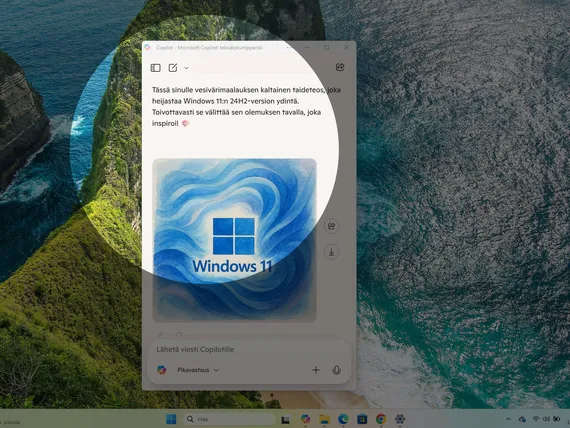This screenshot has width=570, height=428.
Task: Open the Pikavastaus response mode dropdown
Action: tap(198, 370)
